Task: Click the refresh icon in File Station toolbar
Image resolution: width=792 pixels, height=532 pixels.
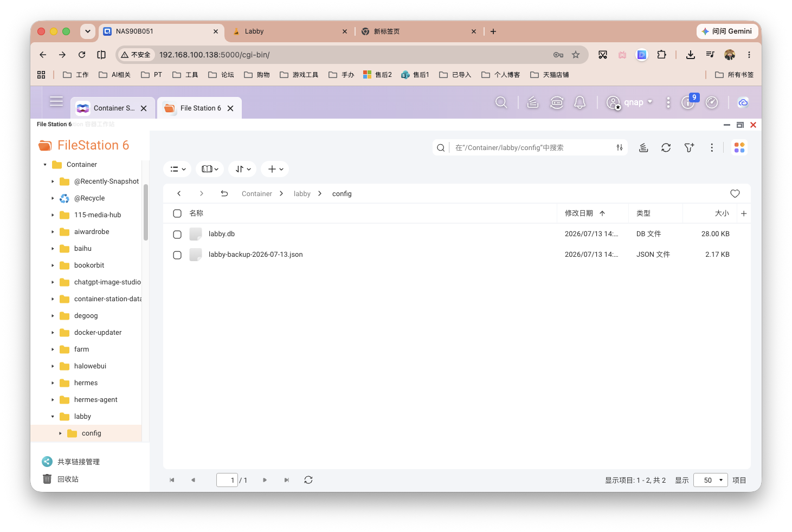Action: tap(666, 147)
